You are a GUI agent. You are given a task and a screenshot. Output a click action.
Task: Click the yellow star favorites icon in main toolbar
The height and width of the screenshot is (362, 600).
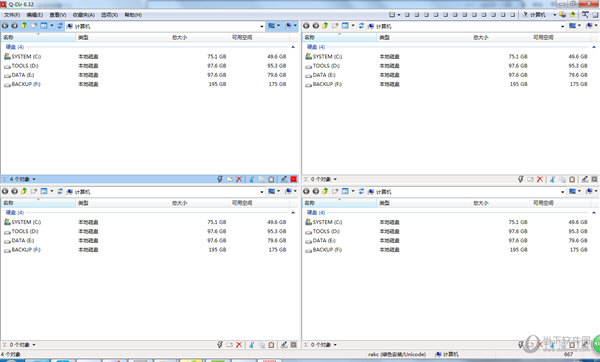(572, 15)
